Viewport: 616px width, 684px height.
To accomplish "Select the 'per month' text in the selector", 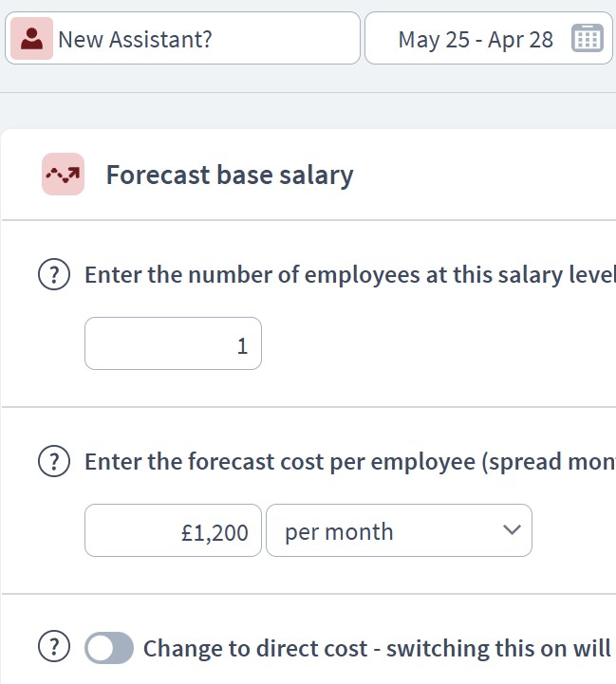I will pos(339,532).
